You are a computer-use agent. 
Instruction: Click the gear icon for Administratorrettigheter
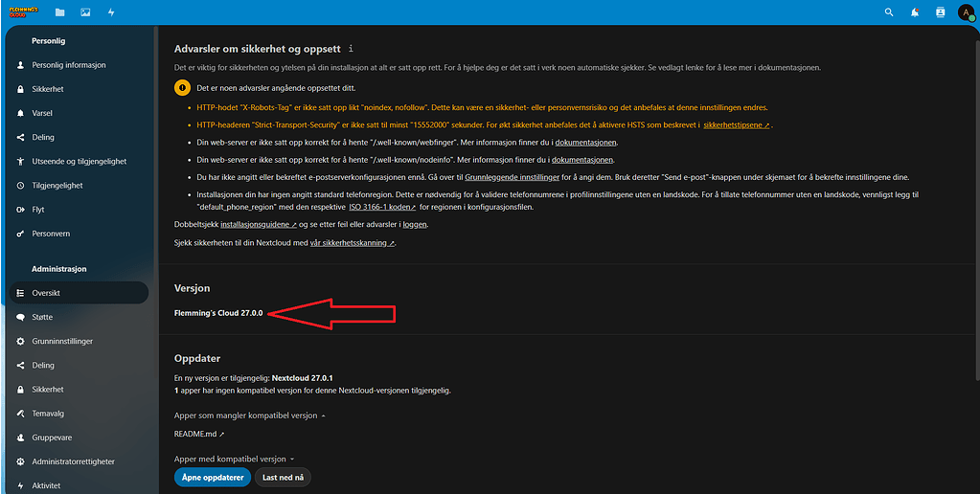click(x=20, y=461)
